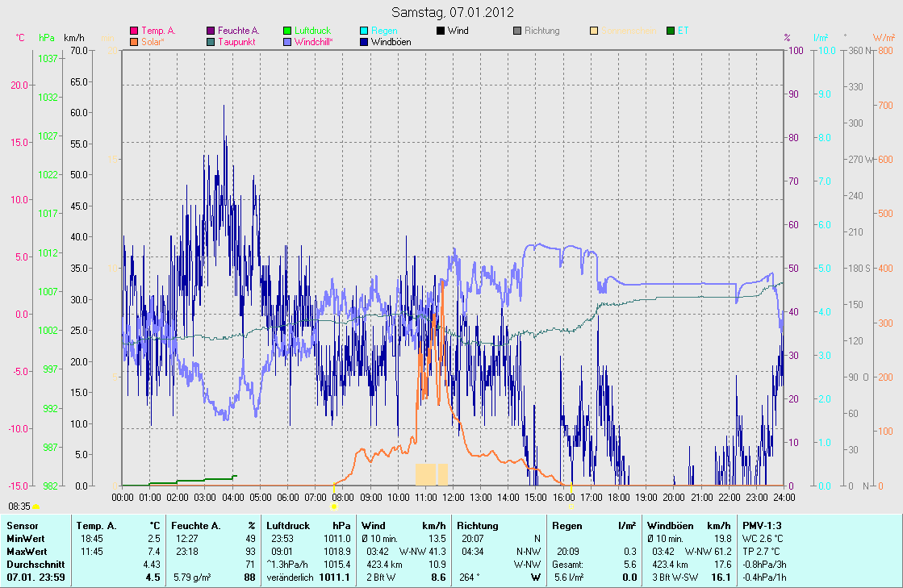Viewport: 903px width, 588px height.
Task: Click the 'Sensor' table header
Action: tap(23, 526)
